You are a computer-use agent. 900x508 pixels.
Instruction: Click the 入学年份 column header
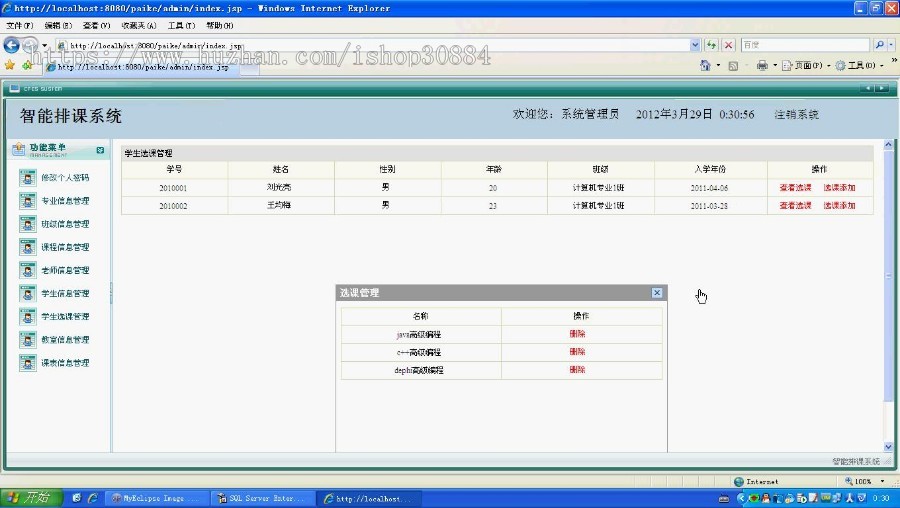[x=710, y=169]
